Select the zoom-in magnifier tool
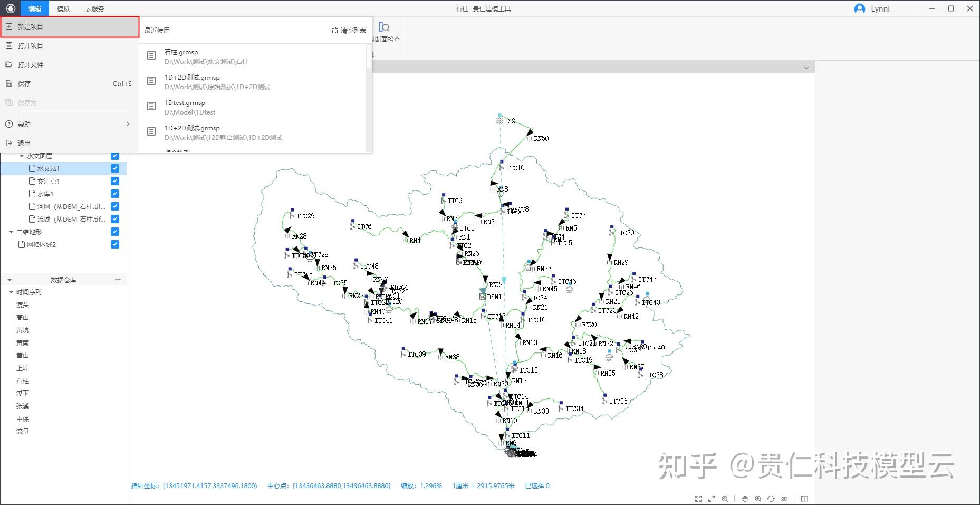This screenshot has width=980, height=505. [x=758, y=499]
